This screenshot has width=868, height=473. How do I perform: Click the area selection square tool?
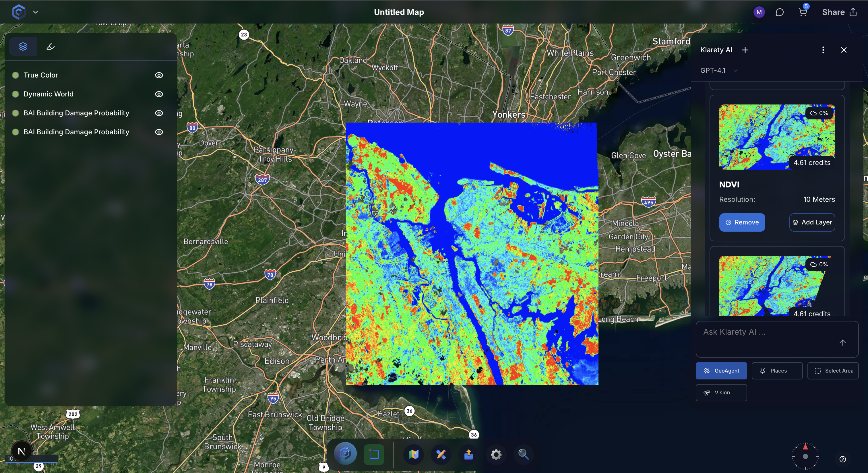pyautogui.click(x=374, y=454)
